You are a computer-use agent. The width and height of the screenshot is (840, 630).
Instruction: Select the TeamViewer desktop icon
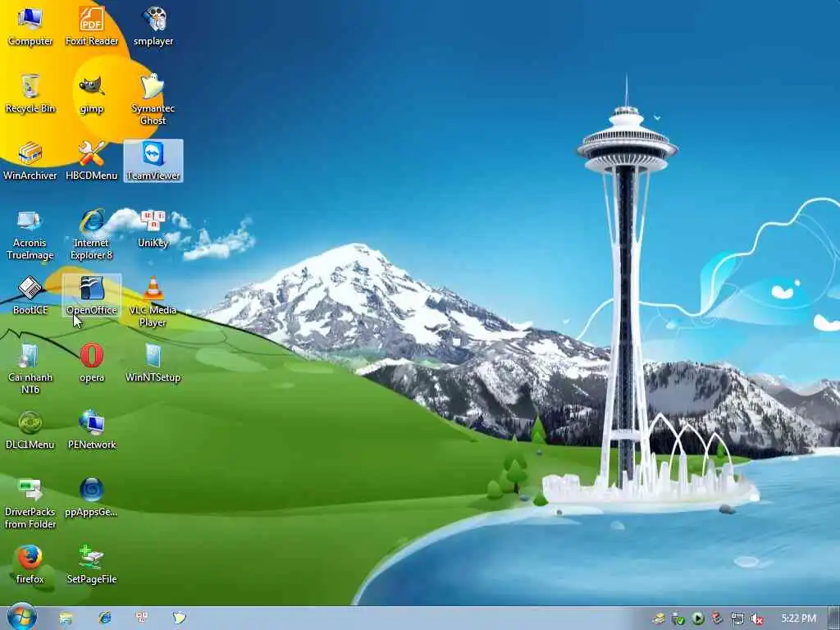point(153,161)
